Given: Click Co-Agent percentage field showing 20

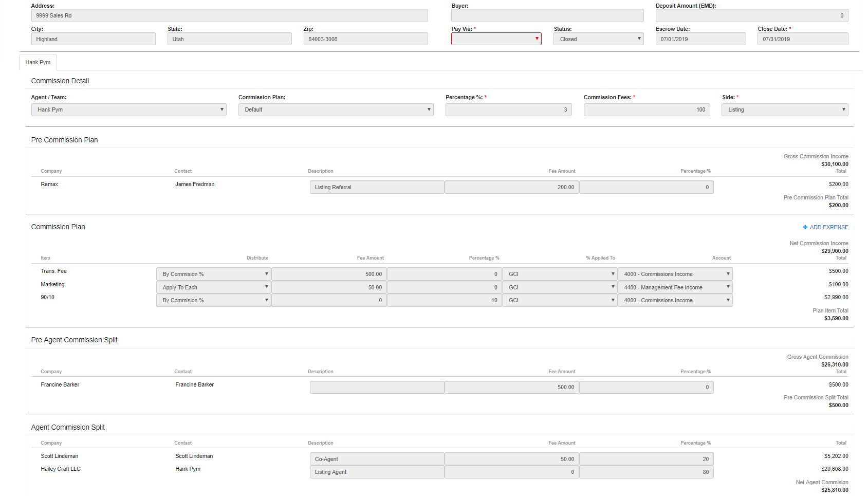Looking at the screenshot, I should tap(646, 459).
